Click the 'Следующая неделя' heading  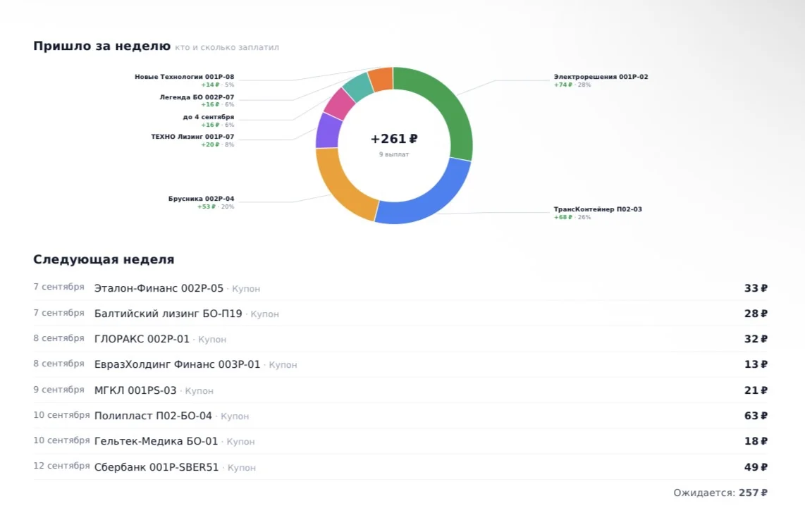coord(104,259)
